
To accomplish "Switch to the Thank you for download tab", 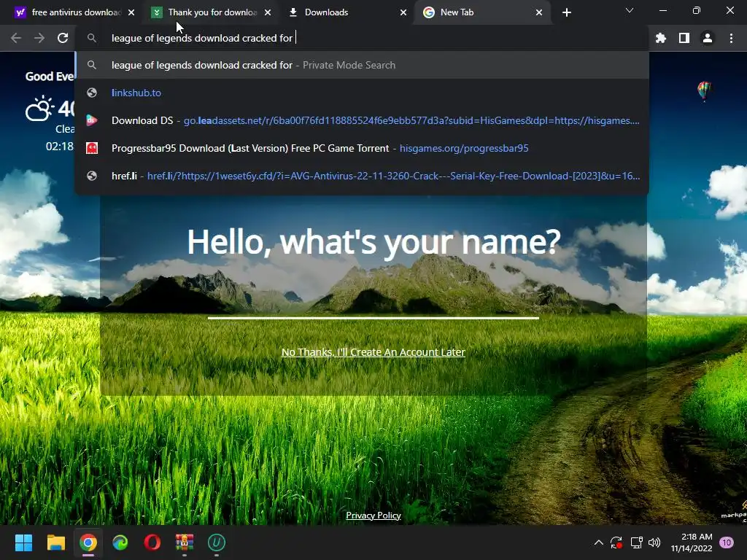I will [x=212, y=12].
